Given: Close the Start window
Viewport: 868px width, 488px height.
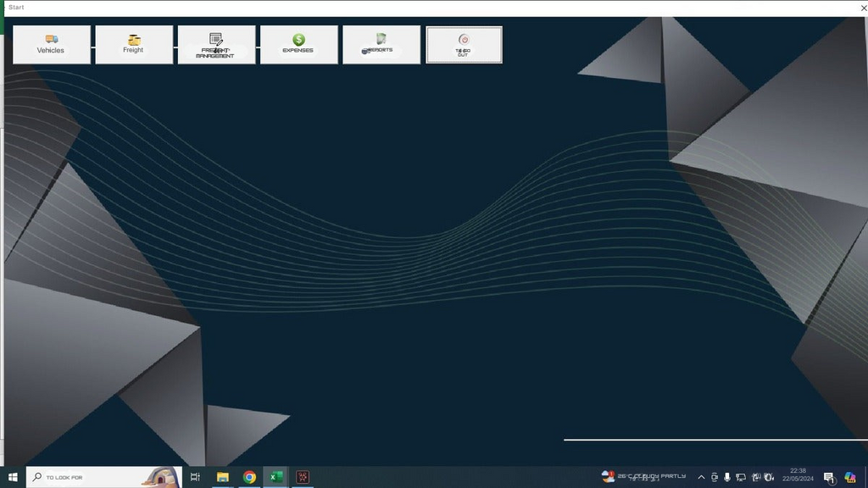Looking at the screenshot, I should 863,8.
